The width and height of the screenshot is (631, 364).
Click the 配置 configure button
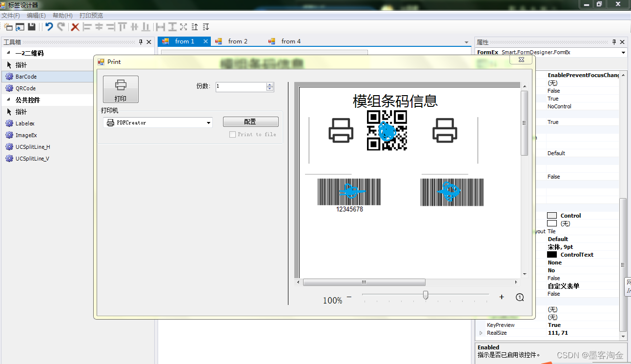250,122
